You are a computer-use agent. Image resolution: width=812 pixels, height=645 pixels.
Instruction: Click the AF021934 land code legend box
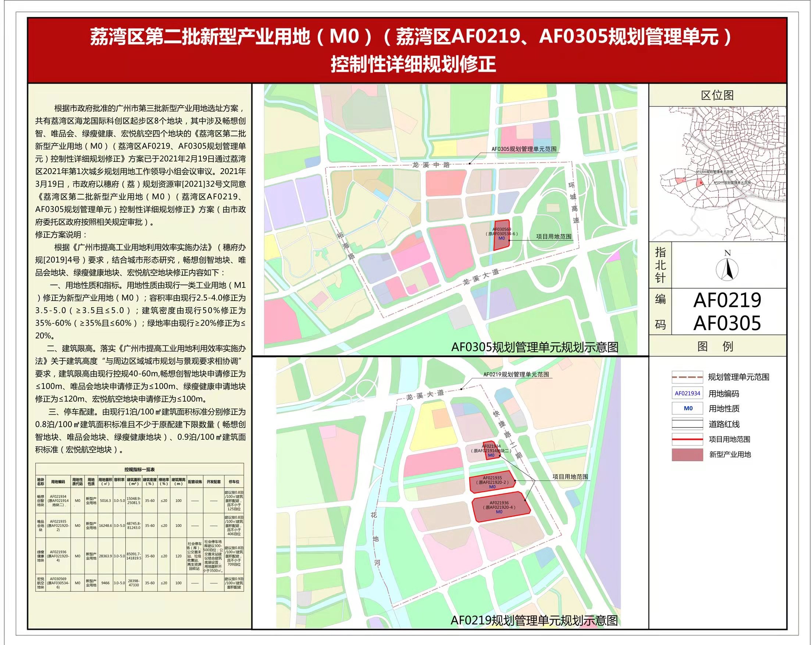[687, 393]
